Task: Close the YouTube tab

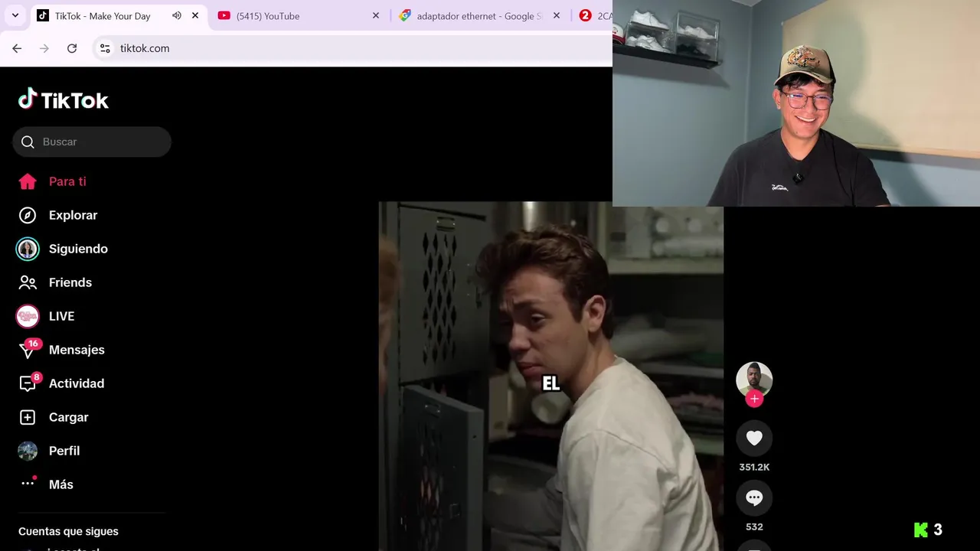Action: [376, 15]
